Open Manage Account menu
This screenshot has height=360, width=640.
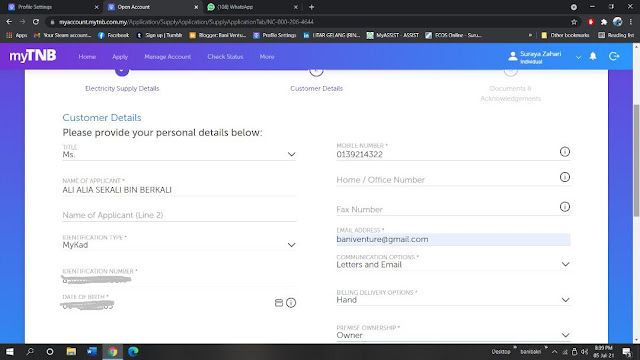pyautogui.click(x=167, y=57)
